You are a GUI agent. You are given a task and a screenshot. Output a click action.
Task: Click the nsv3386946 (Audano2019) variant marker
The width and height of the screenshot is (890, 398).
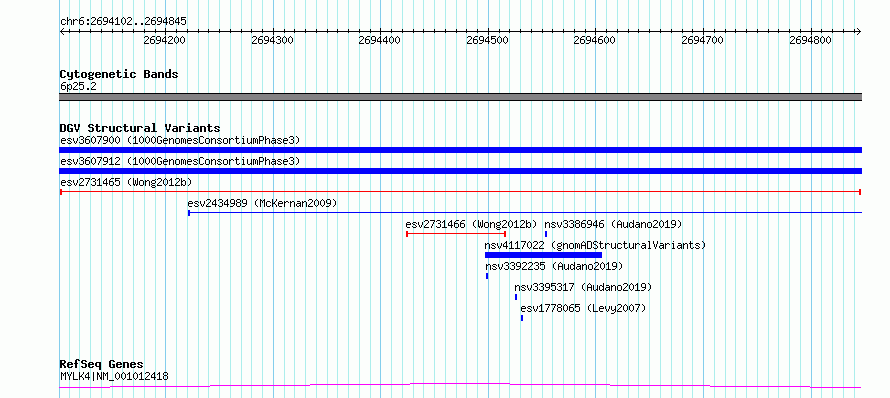[x=546, y=234]
